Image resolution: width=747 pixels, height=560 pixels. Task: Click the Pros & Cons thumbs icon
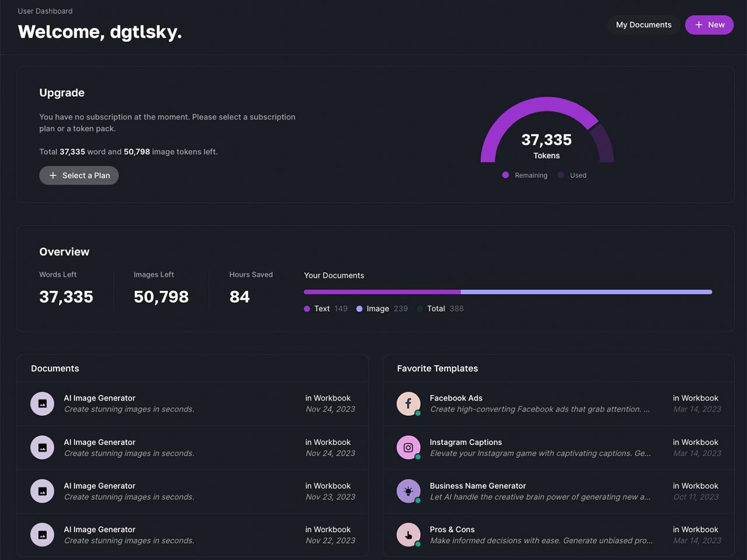[x=409, y=534]
